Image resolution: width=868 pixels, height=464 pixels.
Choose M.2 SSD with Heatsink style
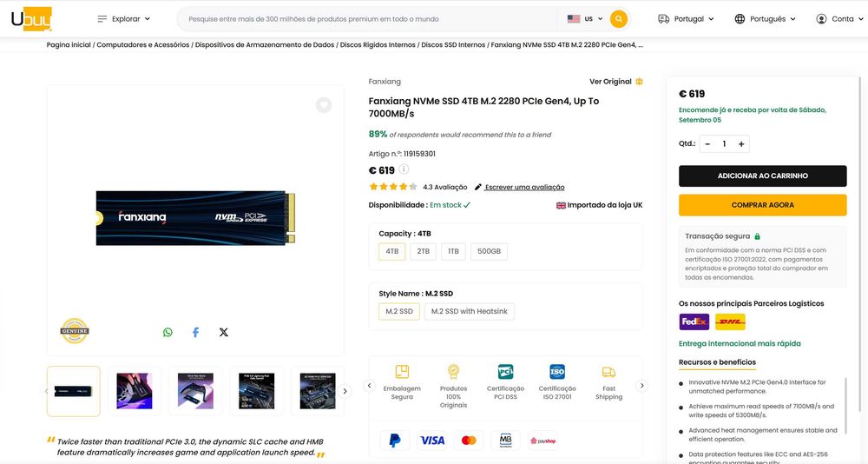tap(469, 312)
